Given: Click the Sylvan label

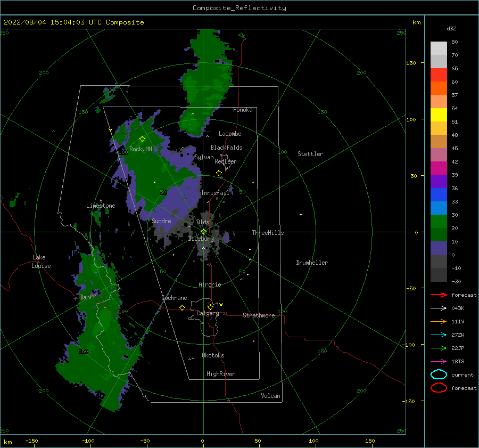Looking at the screenshot, I should 204,157.
